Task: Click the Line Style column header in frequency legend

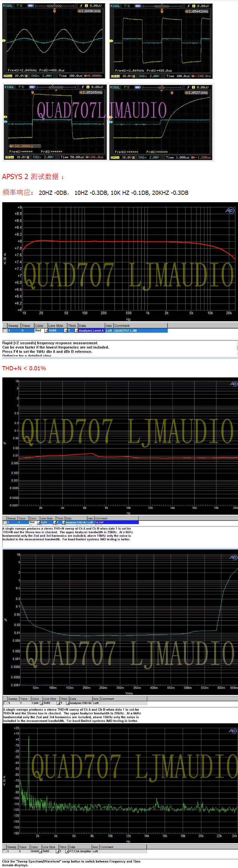Action: click(56, 326)
